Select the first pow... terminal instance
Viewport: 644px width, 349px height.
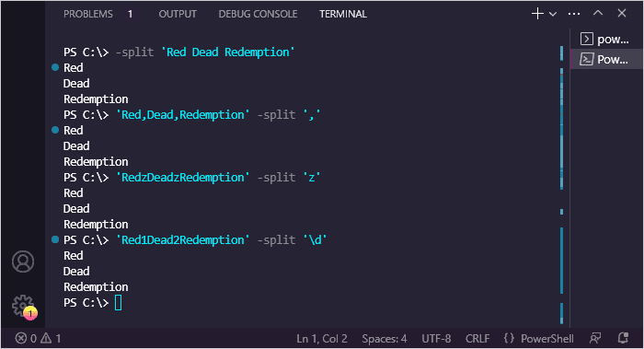tap(604, 39)
